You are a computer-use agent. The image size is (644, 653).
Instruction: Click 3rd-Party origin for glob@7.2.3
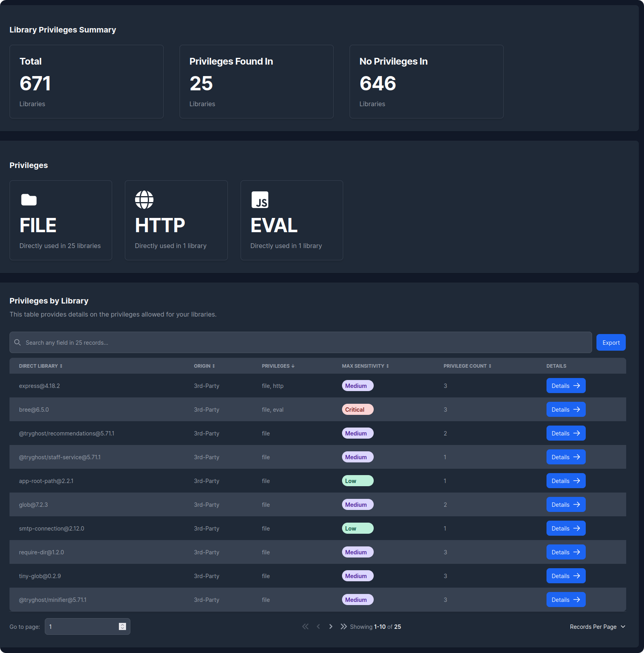click(x=206, y=504)
